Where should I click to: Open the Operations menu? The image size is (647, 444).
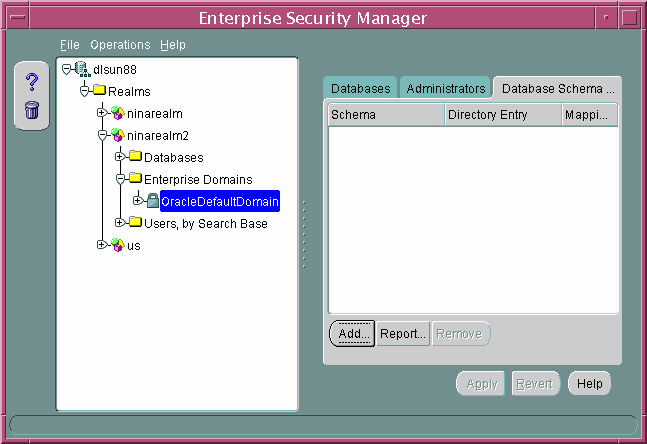120,45
